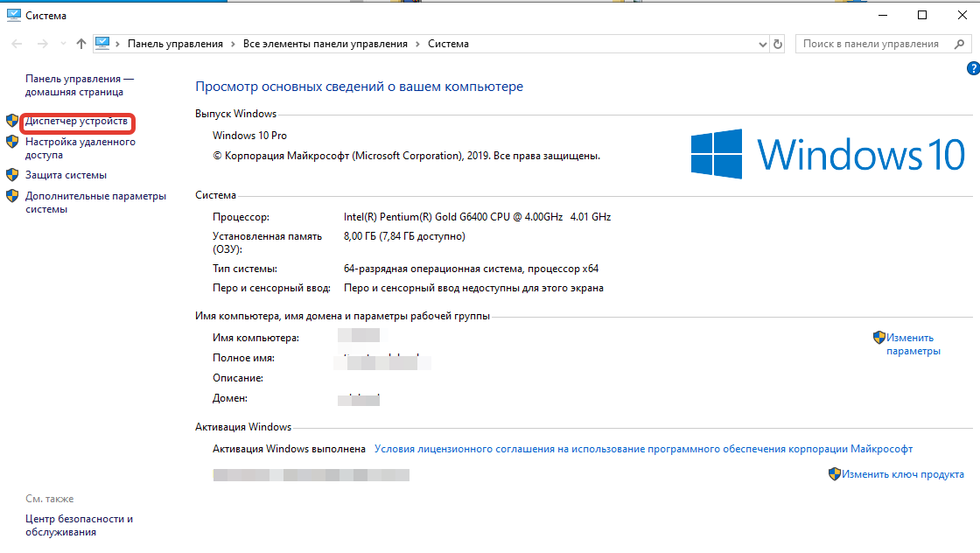This screenshot has height=553, width=980.
Task: Click shield icon beside Изменить ключ продукта
Action: (x=835, y=473)
